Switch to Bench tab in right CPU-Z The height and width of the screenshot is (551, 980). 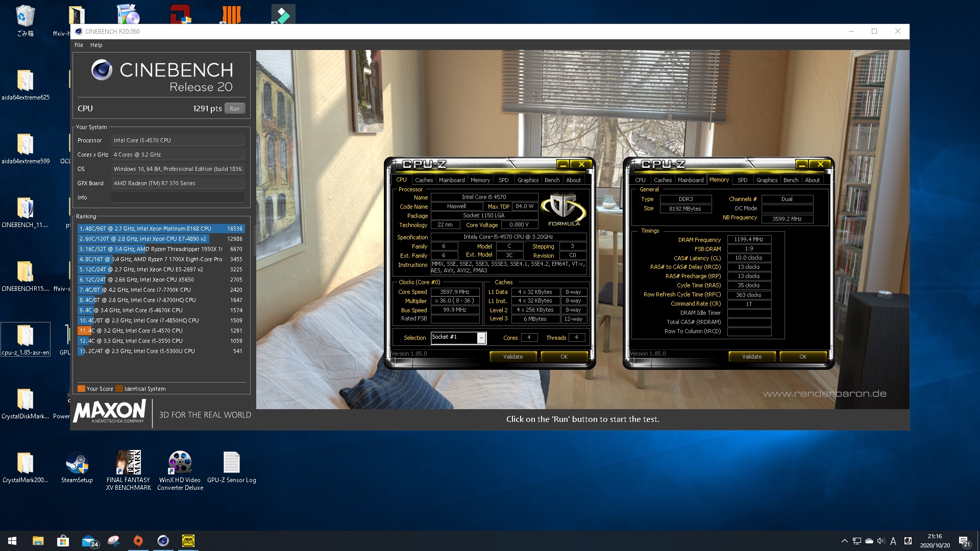[x=791, y=180]
